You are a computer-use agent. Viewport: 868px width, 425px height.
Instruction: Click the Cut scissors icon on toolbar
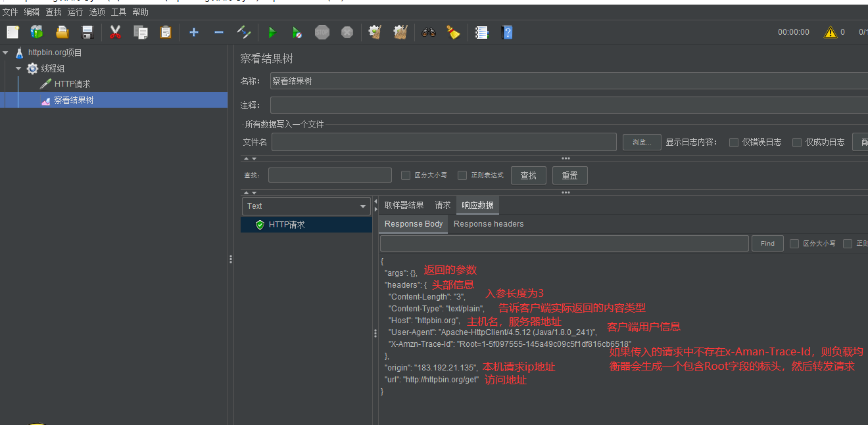click(114, 32)
